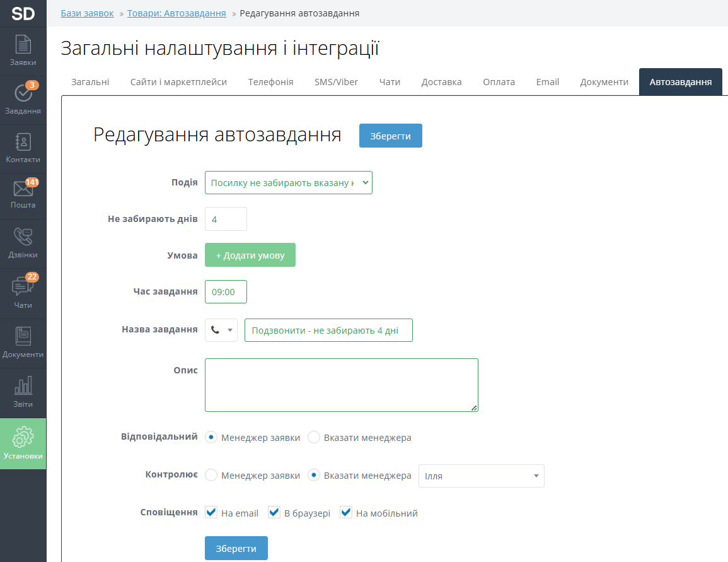This screenshot has height=562, width=728.
Task: Toggle В браузері notification checkbox
Action: tap(274, 513)
